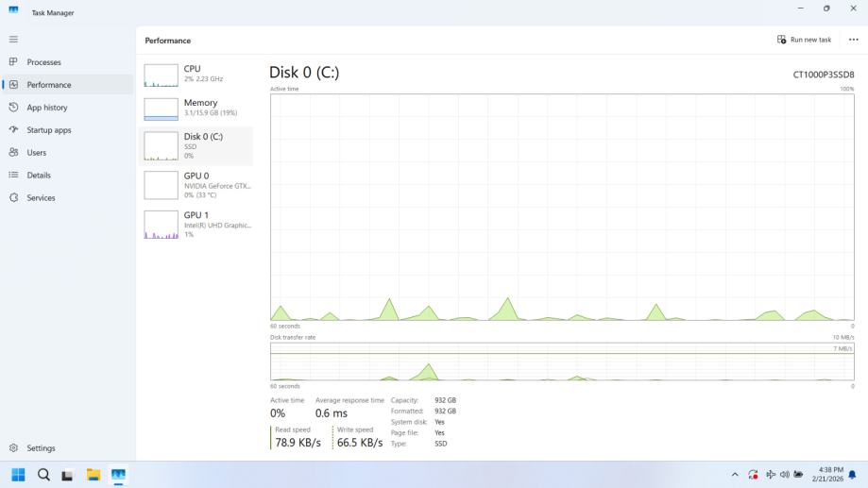Click the CT1000P3SSD8 model name
Viewport: 868px width, 488px height.
[x=824, y=75]
